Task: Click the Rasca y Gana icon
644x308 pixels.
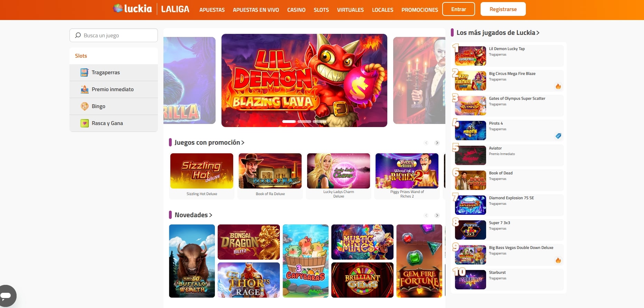Action: [x=84, y=123]
